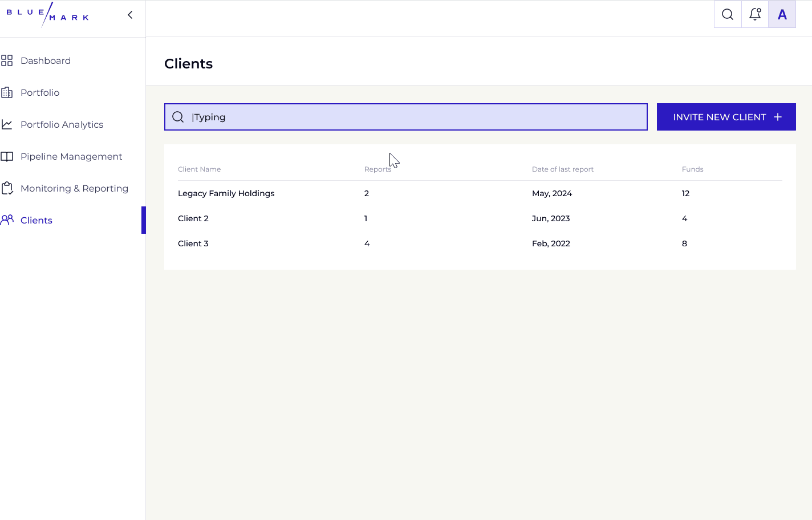Navigate to Monitoring & Reporting
This screenshot has width=812, height=520.
[74, 188]
